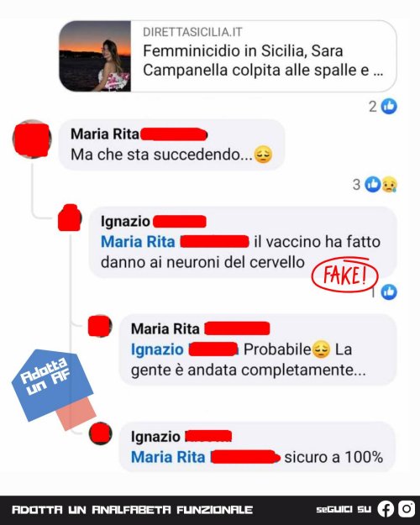The image size is (420, 525).
Task: Click the blue Ignazio mention in the "Probabile" reply
Action: pos(157,349)
